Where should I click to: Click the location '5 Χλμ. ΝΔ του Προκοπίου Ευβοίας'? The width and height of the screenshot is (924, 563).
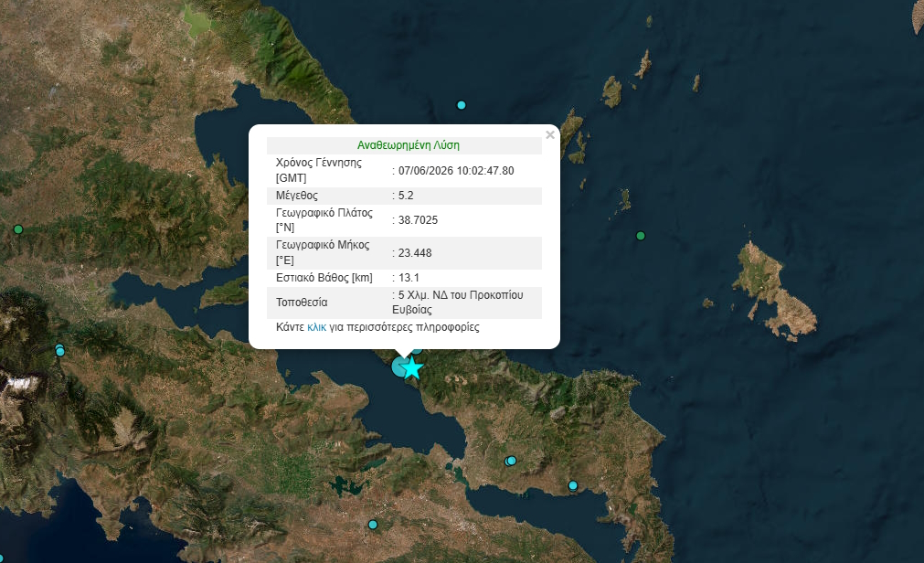click(x=458, y=302)
